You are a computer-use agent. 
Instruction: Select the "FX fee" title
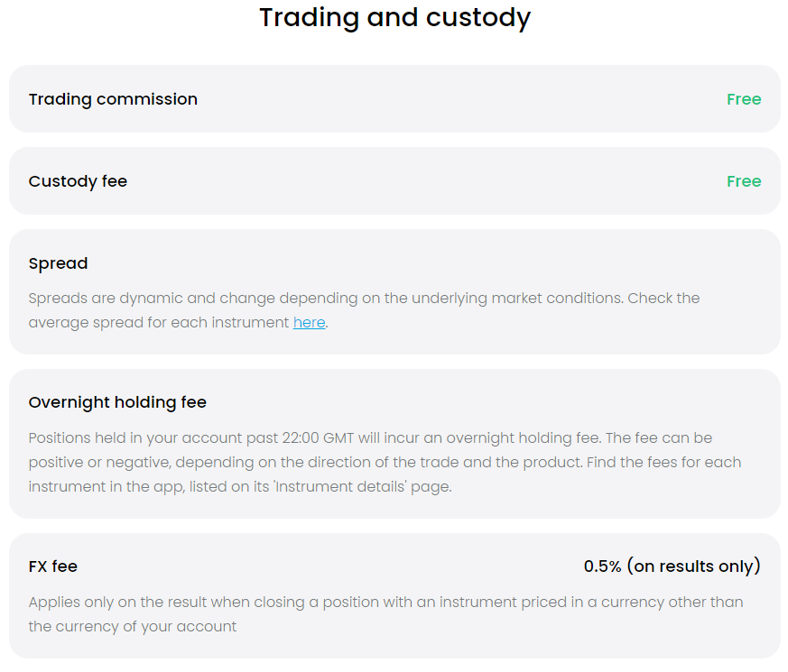(52, 566)
